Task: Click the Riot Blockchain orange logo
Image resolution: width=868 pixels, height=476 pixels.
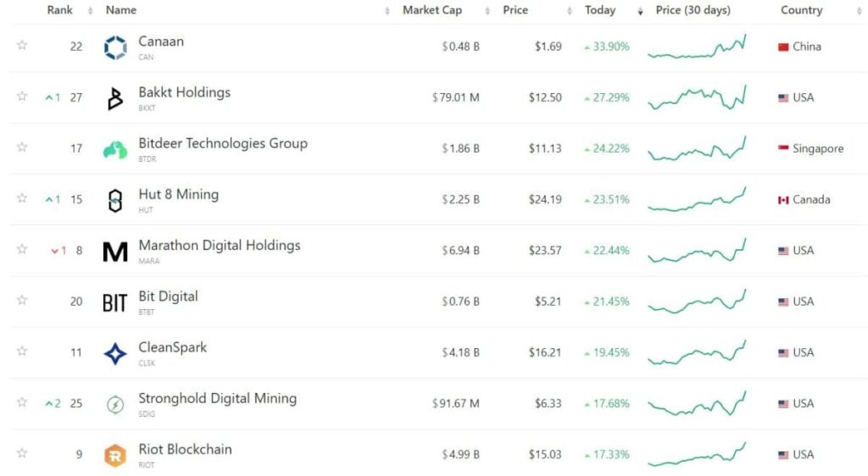Action: click(x=115, y=456)
